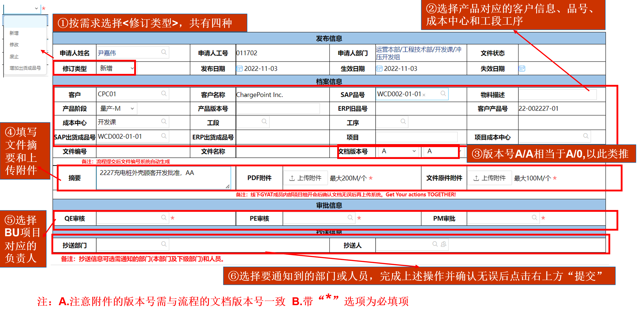Clear the SAP品号 value with x icon
This screenshot has width=644, height=315.
[424, 95]
